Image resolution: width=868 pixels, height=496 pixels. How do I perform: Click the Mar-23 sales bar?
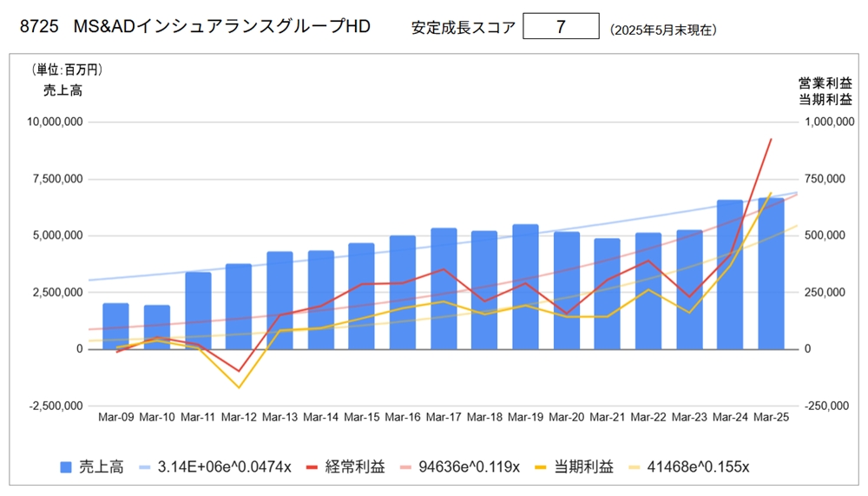tap(689, 290)
